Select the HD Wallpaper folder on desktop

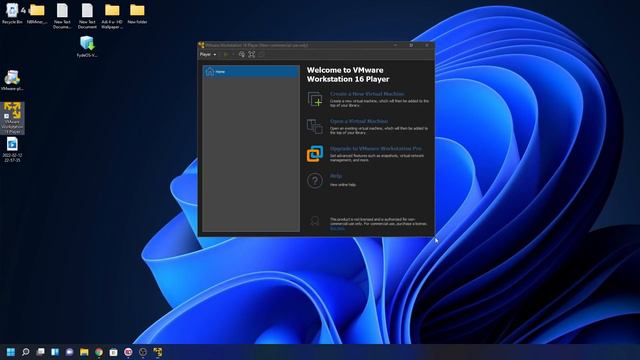tap(112, 16)
